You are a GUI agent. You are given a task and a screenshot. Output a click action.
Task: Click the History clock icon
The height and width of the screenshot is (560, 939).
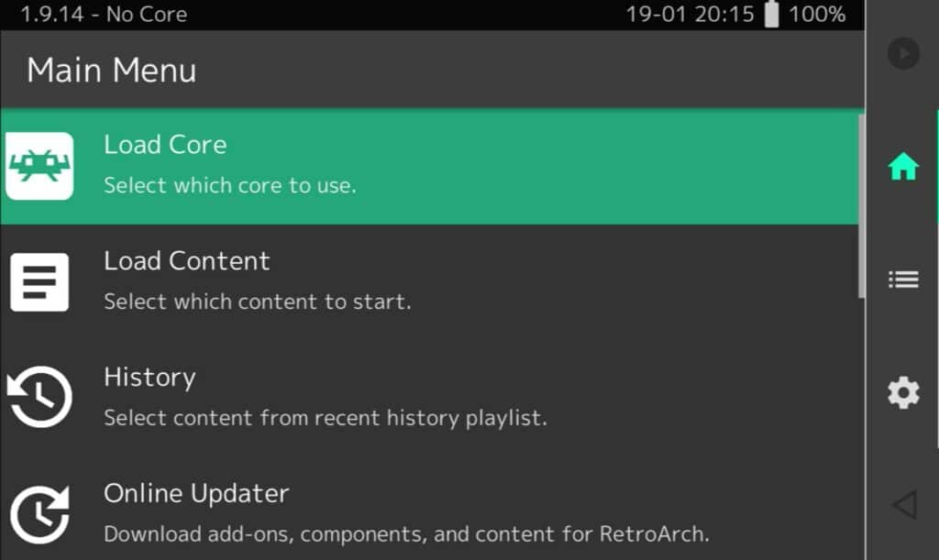39,397
